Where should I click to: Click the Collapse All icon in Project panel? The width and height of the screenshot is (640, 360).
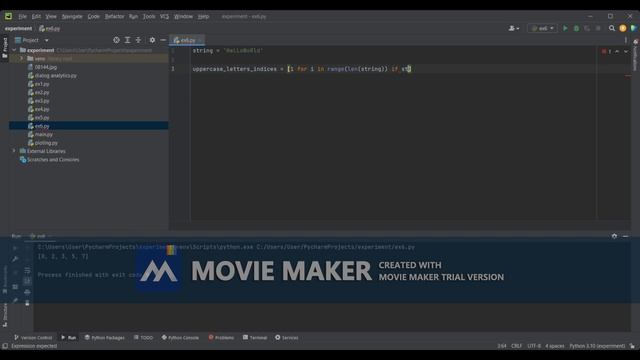(x=138, y=40)
